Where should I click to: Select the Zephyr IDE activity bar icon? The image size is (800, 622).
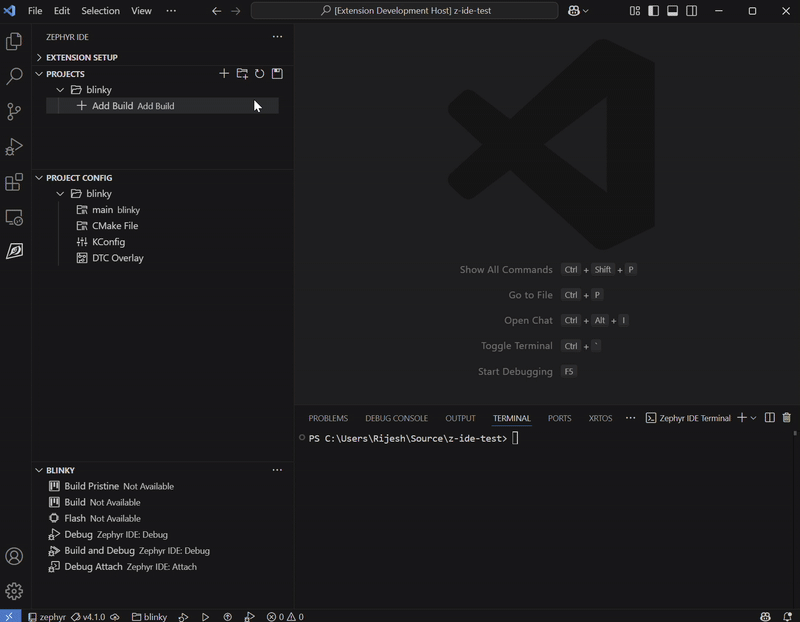click(x=14, y=251)
